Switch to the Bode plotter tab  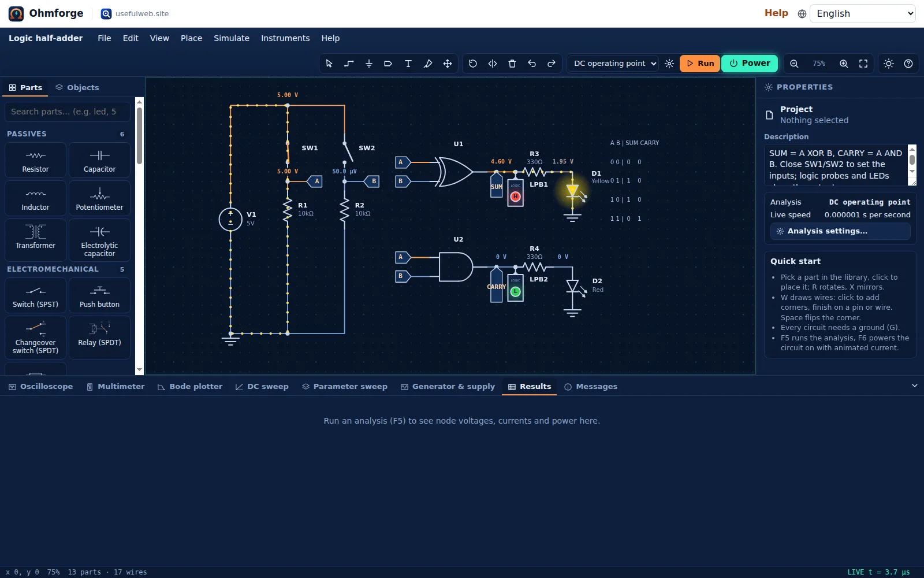point(190,387)
